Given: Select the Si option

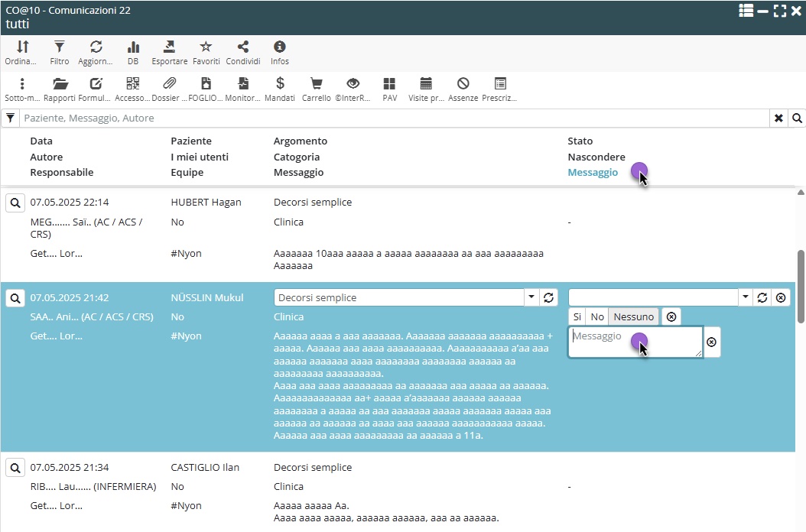Looking at the screenshot, I should point(577,316).
